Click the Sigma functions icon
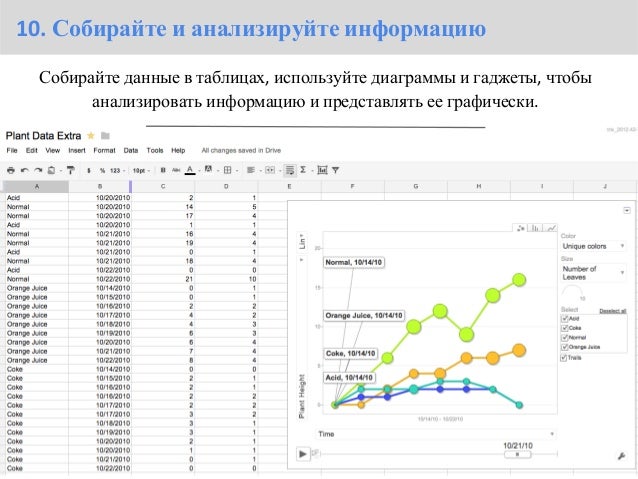Viewport: 638px width, 479px height. coord(303,170)
